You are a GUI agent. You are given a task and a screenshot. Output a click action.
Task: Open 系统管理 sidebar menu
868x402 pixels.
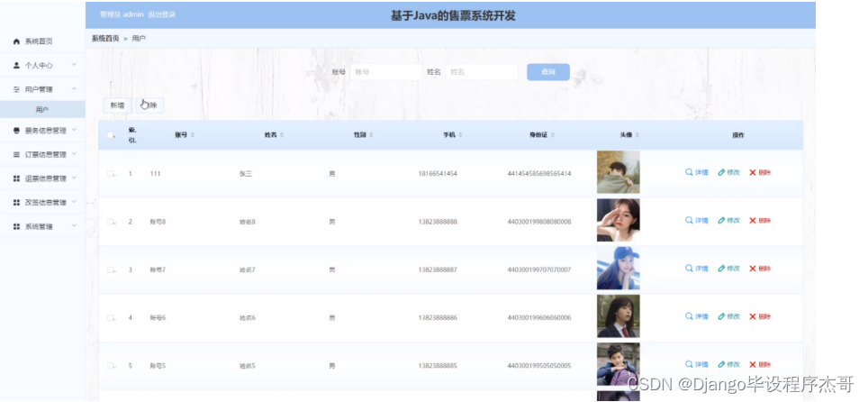click(x=42, y=227)
